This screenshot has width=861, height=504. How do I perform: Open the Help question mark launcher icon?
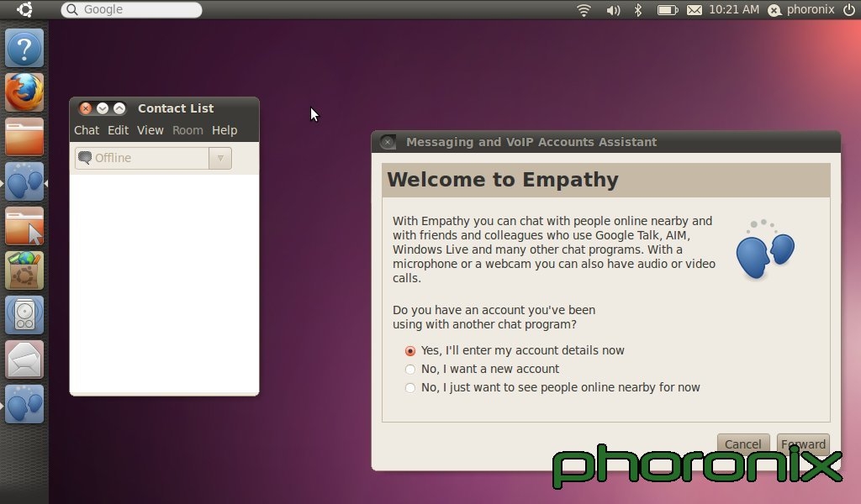click(24, 48)
